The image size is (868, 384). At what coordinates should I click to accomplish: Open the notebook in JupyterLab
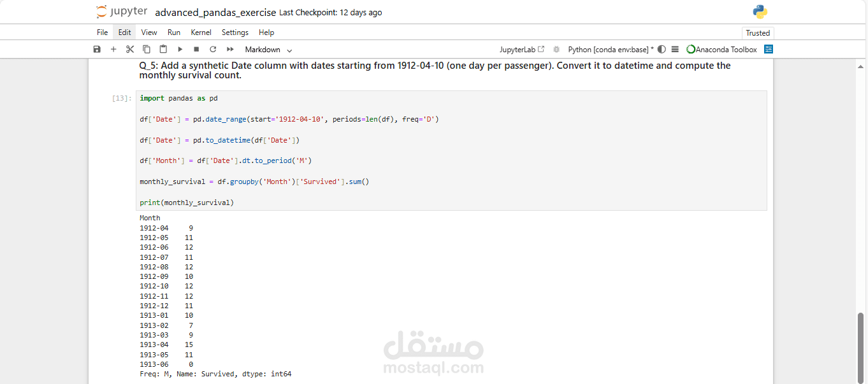(522, 50)
